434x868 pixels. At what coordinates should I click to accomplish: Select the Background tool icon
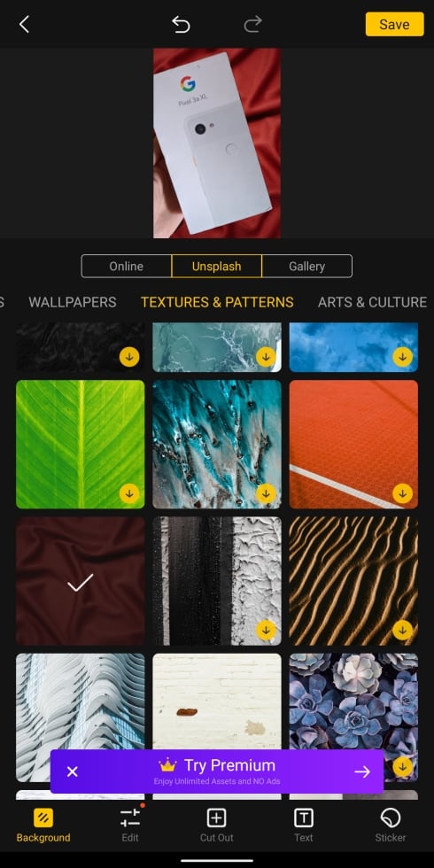pyautogui.click(x=43, y=817)
